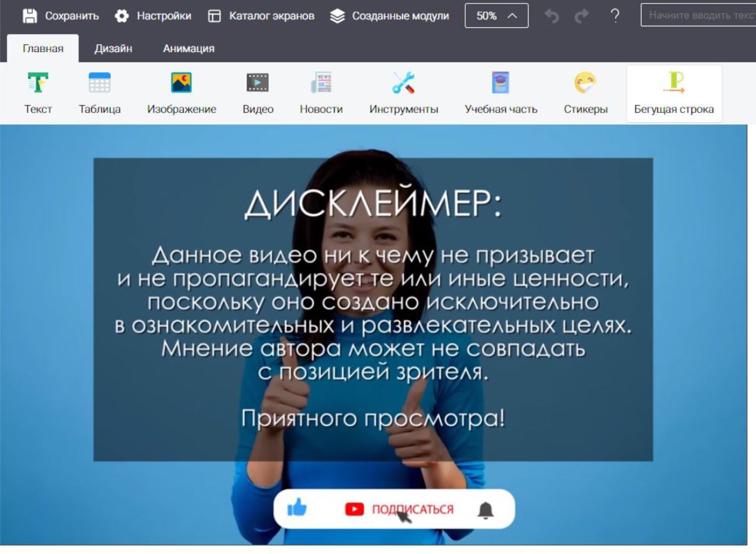Select the Текст tool
Viewport: 756px width, 554px height.
click(x=38, y=93)
